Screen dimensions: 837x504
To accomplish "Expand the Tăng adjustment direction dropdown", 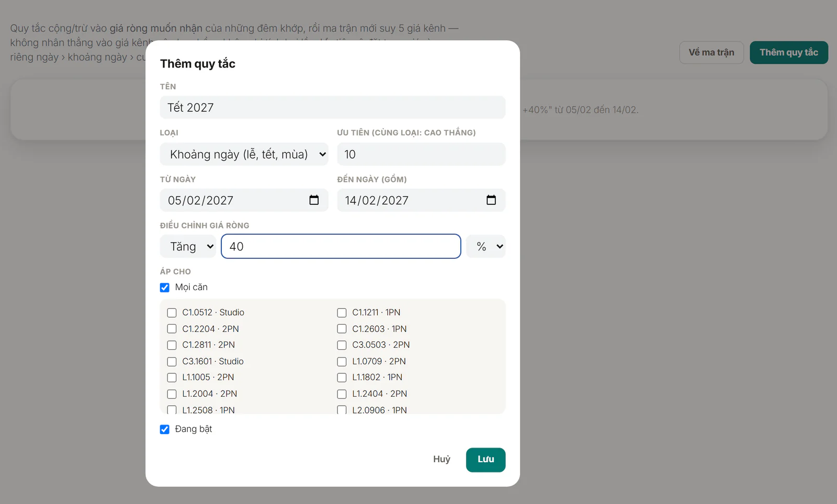I will click(188, 246).
